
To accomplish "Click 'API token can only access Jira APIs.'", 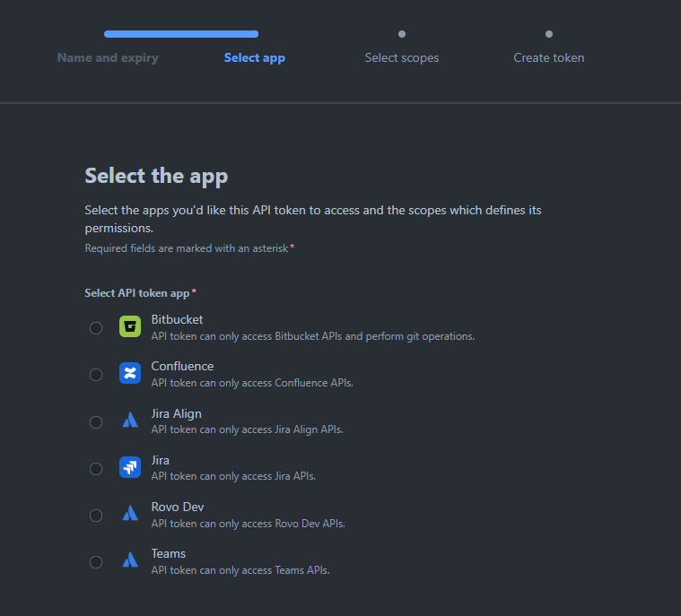I will pos(233,476).
